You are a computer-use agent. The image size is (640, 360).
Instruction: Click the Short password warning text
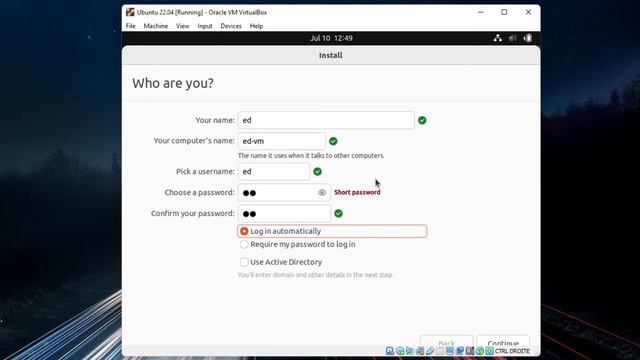pos(357,192)
